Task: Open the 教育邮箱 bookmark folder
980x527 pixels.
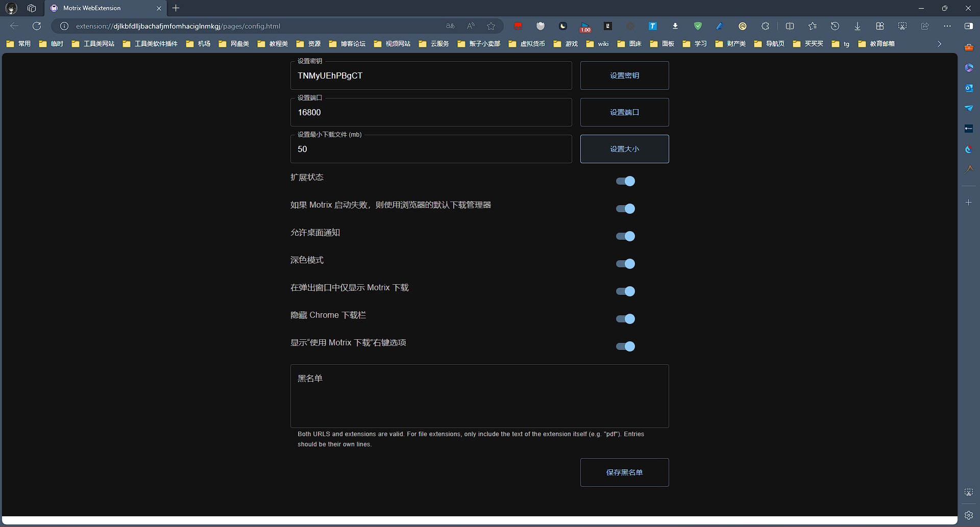Action: (x=877, y=44)
